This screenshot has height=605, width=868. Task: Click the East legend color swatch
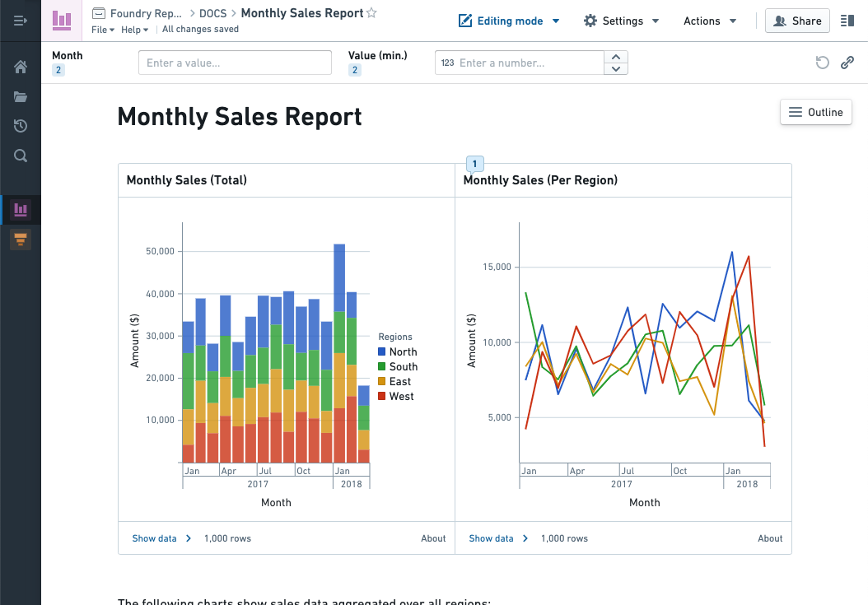pyautogui.click(x=382, y=381)
